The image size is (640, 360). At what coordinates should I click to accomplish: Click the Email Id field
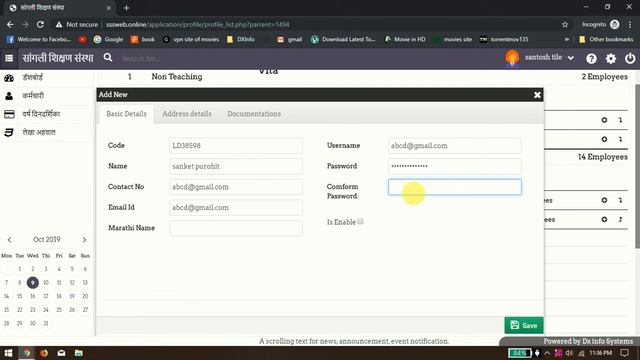click(236, 207)
